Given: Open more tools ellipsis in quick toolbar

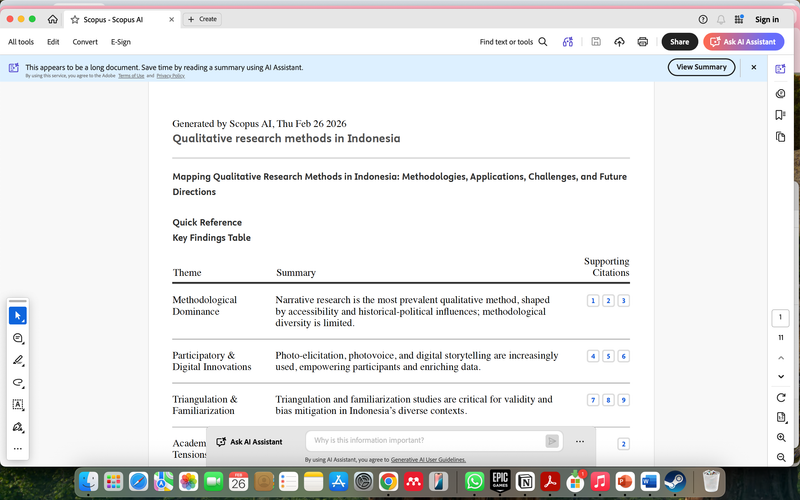Looking at the screenshot, I should pos(18,449).
